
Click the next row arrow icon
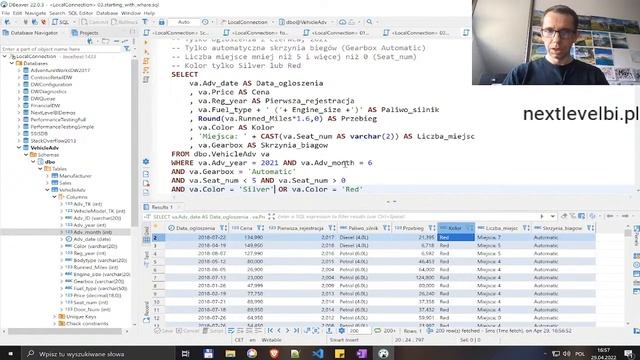tap(288, 331)
